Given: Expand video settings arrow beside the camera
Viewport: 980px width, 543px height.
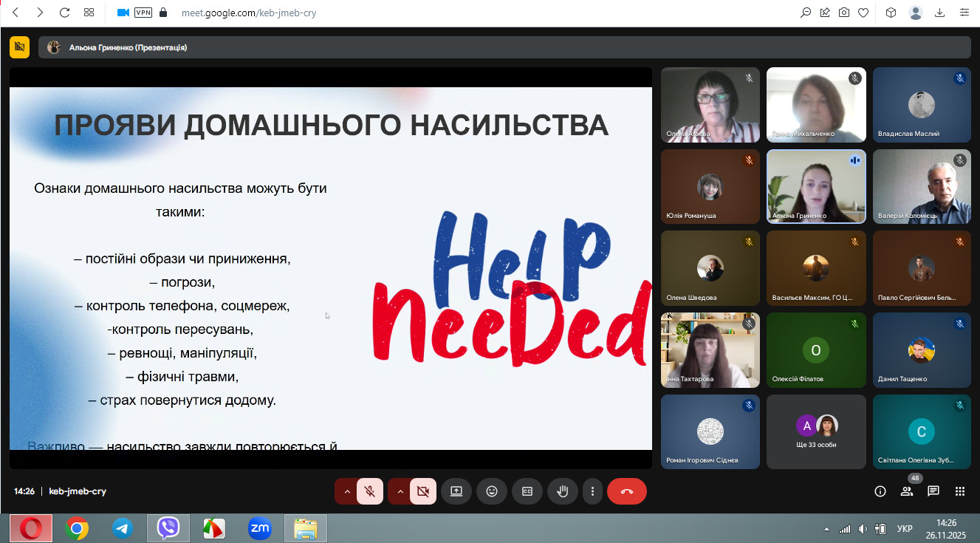Looking at the screenshot, I should click(x=400, y=491).
